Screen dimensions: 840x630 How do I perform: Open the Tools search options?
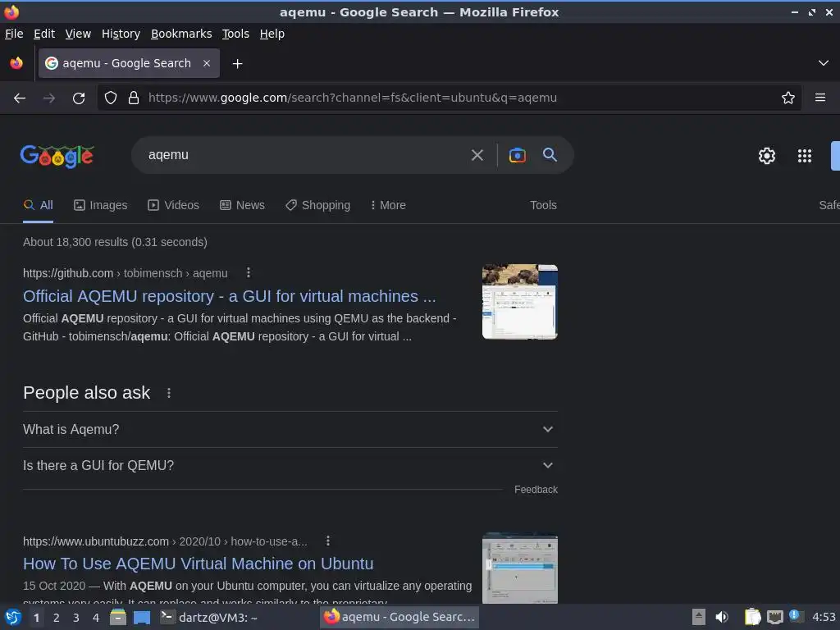pyautogui.click(x=543, y=205)
